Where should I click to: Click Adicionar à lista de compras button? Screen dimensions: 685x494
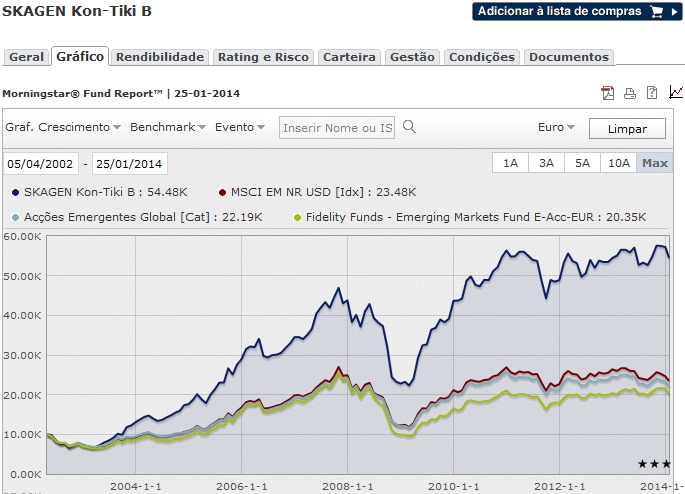(577, 12)
